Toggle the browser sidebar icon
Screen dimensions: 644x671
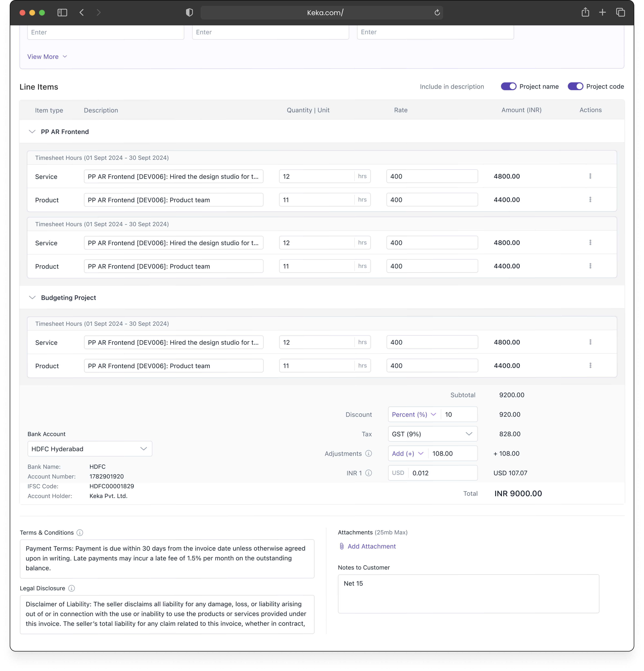[62, 13]
